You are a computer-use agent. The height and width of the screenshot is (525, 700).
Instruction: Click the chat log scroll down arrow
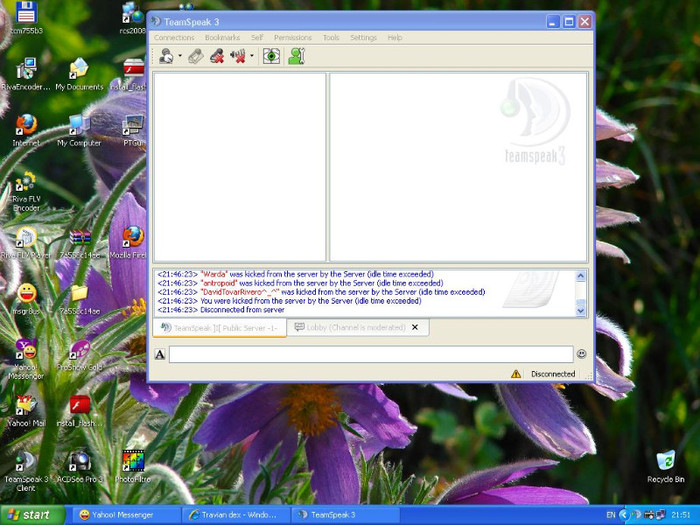click(580, 310)
